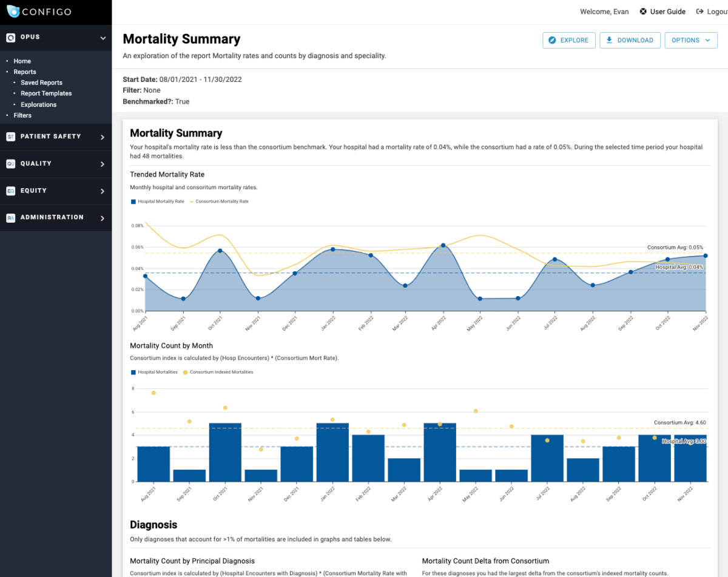The width and height of the screenshot is (728, 577).
Task: Click the Administration RA icon
Action: (x=10, y=217)
